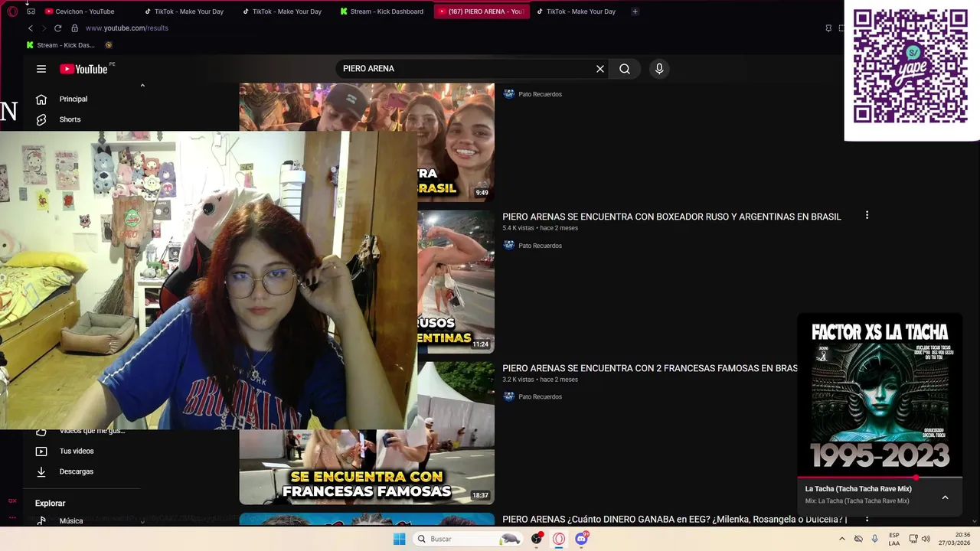Viewport: 980px width, 551px height.
Task: Go forward in browser history
Action: tap(44, 28)
